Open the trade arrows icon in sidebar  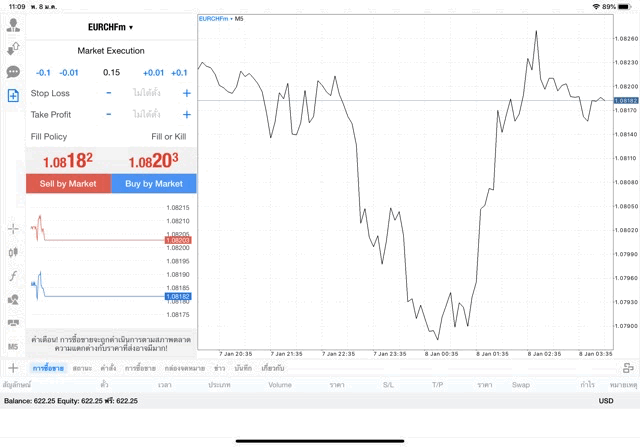click(13, 49)
